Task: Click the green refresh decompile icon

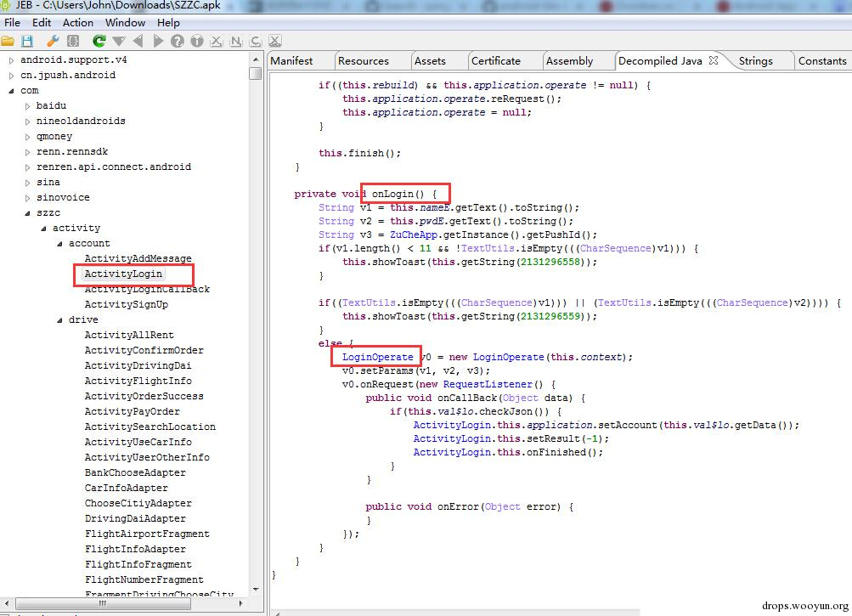Action: pyautogui.click(x=99, y=41)
